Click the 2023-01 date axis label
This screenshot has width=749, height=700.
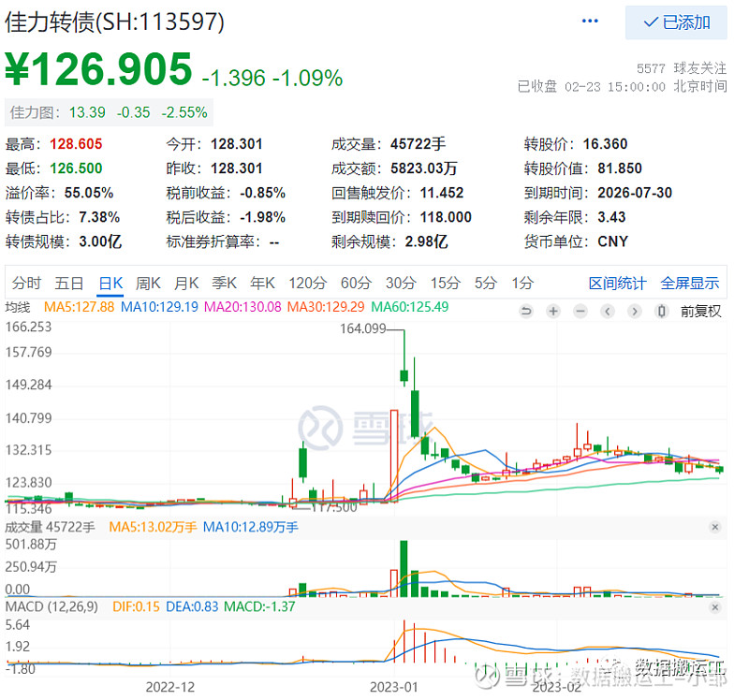point(393,687)
